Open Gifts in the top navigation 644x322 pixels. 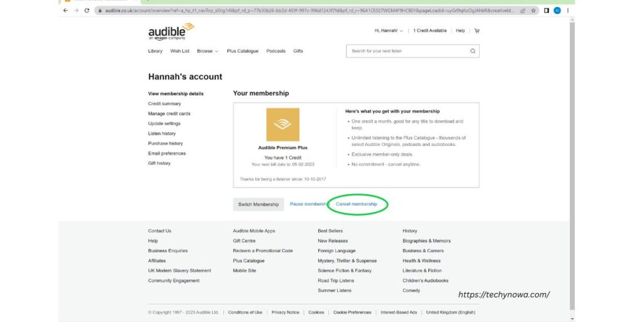coord(298,52)
